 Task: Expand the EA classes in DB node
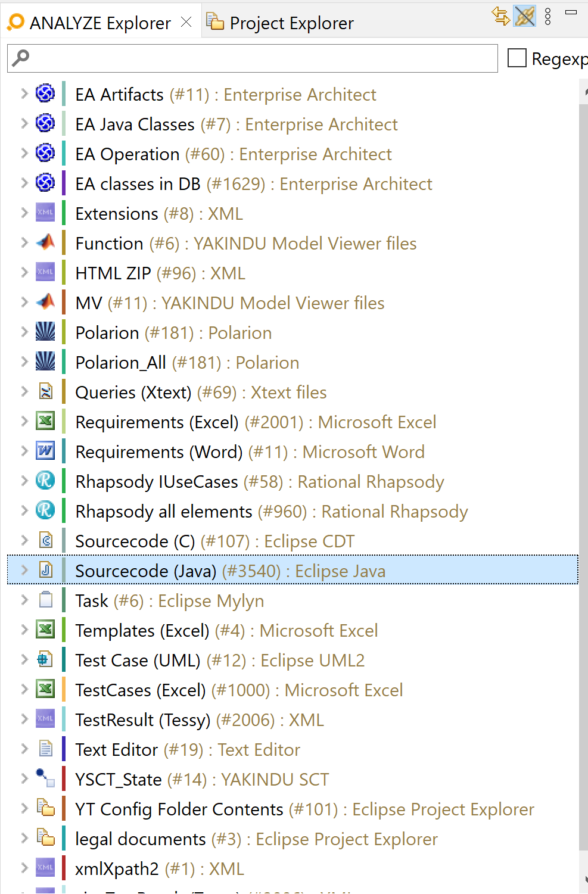pos(24,183)
